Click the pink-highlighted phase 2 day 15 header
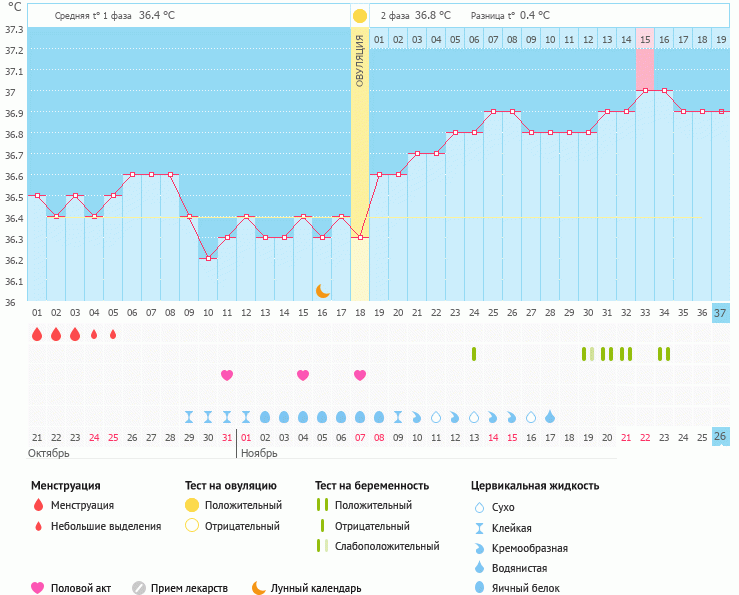This screenshot has width=739, height=595. (645, 40)
